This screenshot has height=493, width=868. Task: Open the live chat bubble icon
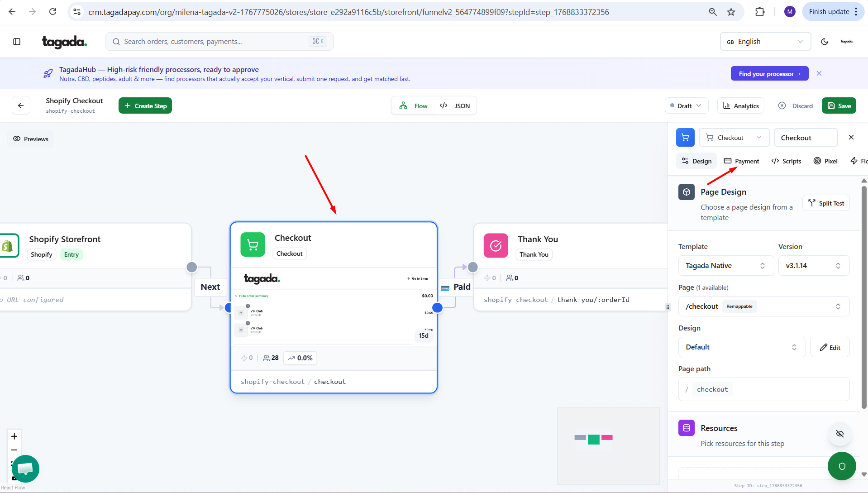coord(25,468)
